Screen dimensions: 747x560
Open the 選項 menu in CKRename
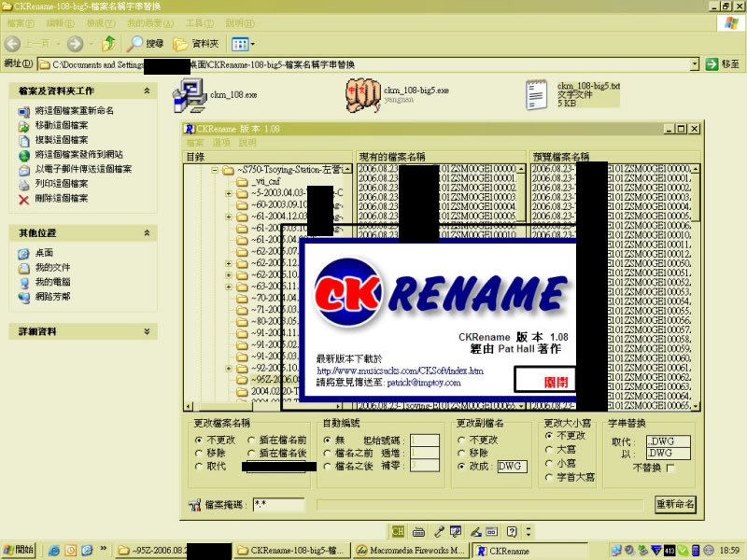221,143
